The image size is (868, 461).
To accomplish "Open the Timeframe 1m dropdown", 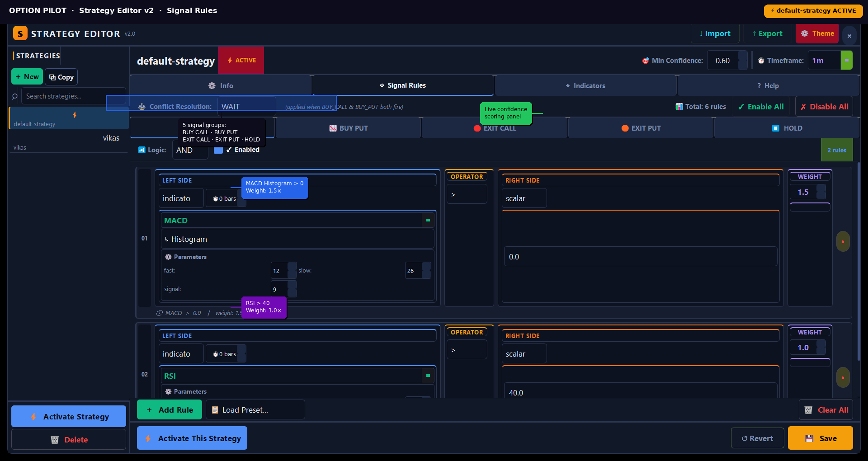I will click(x=830, y=61).
